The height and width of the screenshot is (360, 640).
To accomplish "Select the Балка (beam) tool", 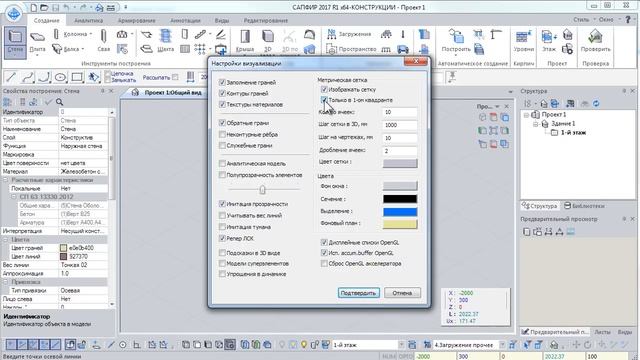I will coord(69,49).
